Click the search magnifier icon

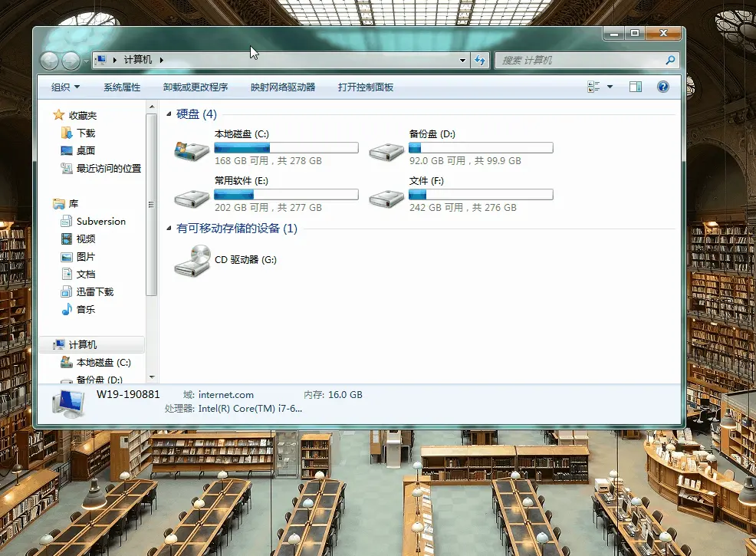670,61
